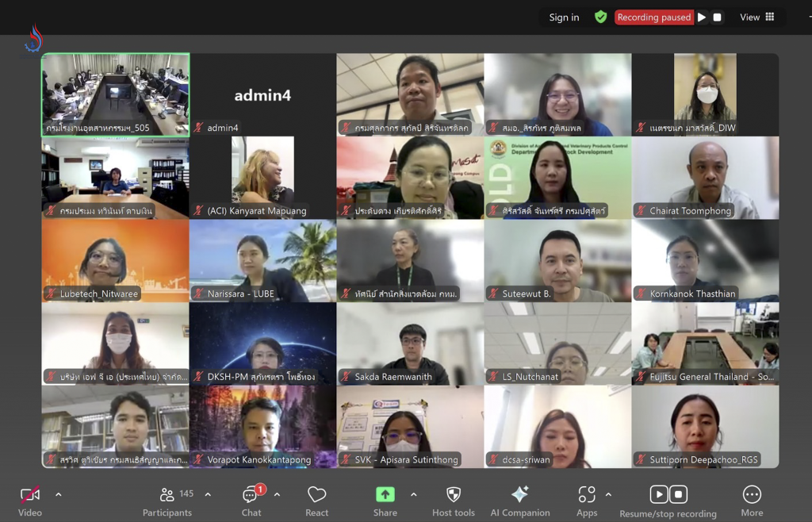Click the React heart icon
812x522 pixels.
pos(316,495)
